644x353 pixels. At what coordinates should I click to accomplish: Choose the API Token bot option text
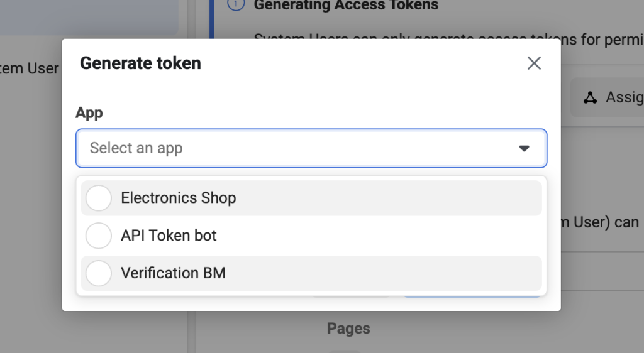(x=169, y=236)
